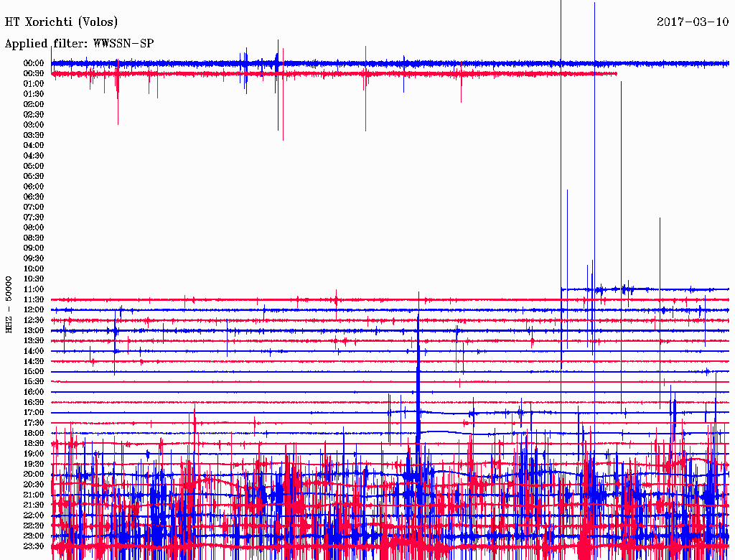The image size is (735, 560).
Task: Click the '11:30' time label
Action: [34, 299]
